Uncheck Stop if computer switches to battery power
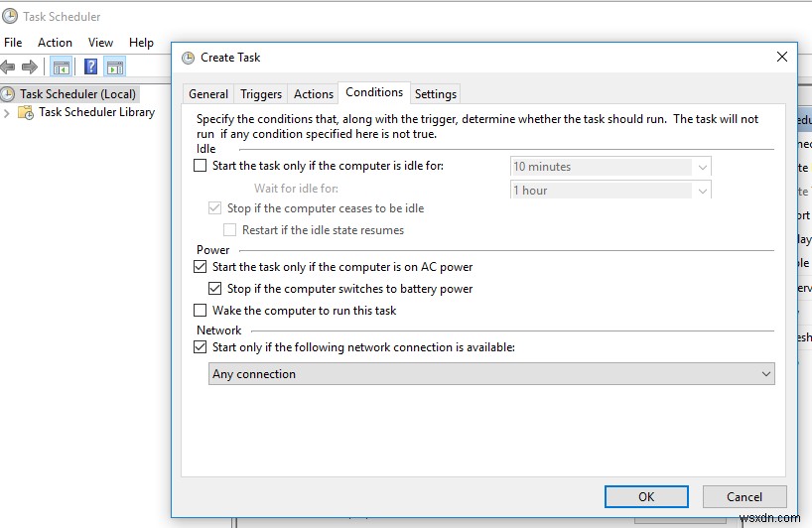 [214, 289]
